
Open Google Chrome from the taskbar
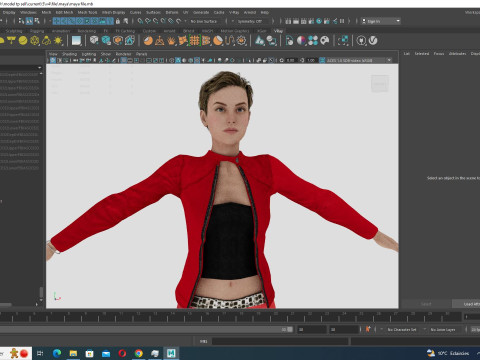pos(139,353)
